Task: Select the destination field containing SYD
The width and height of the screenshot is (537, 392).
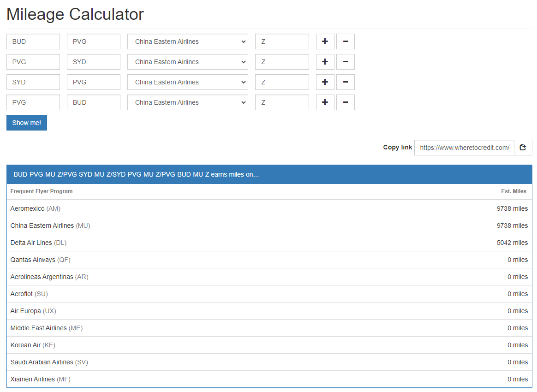Action: pyautogui.click(x=94, y=62)
